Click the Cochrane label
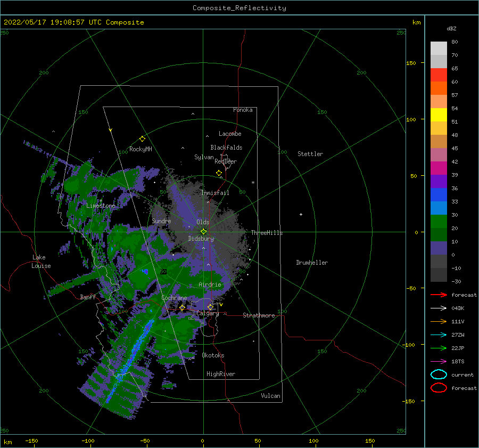Screen dimensions: 479x448 [x=174, y=298]
